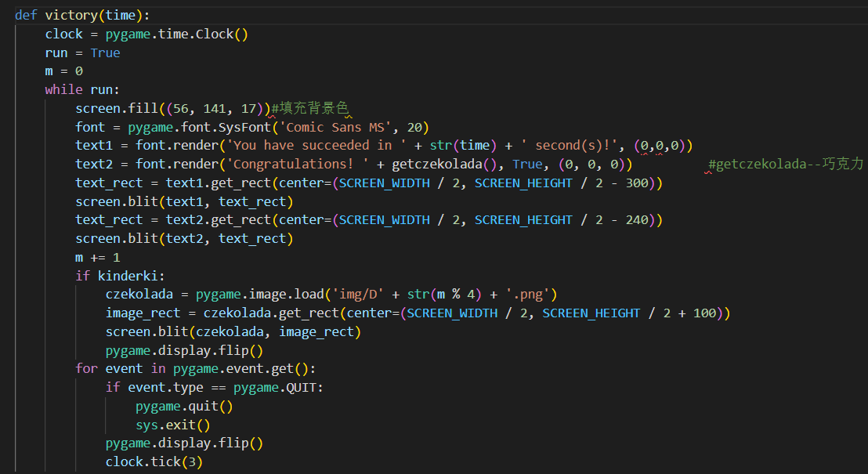Click the 'img/D' string

tap(357, 294)
